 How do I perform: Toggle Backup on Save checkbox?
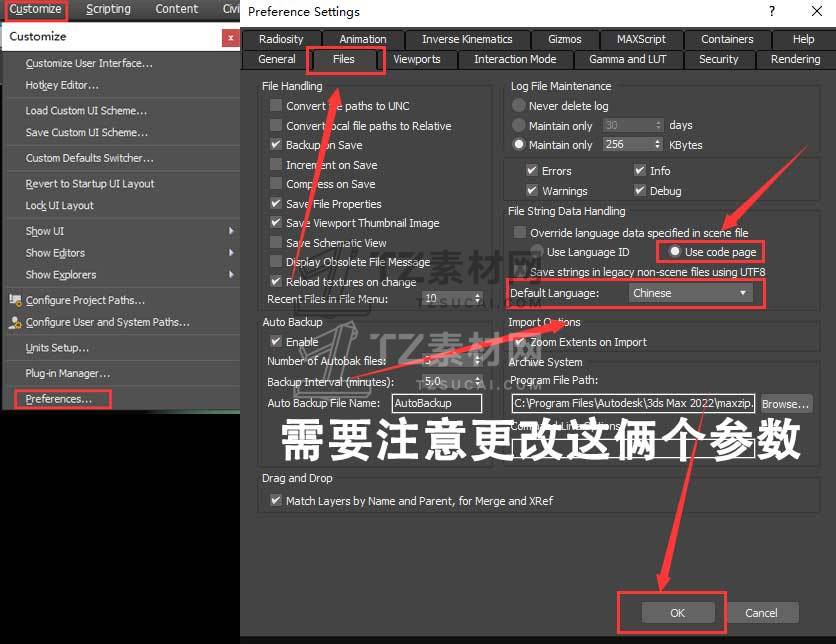pyautogui.click(x=276, y=144)
